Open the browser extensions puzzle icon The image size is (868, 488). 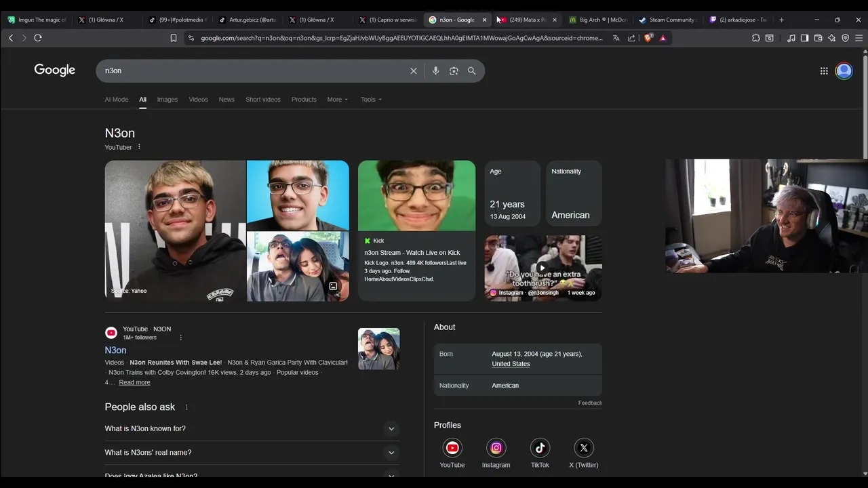(756, 38)
